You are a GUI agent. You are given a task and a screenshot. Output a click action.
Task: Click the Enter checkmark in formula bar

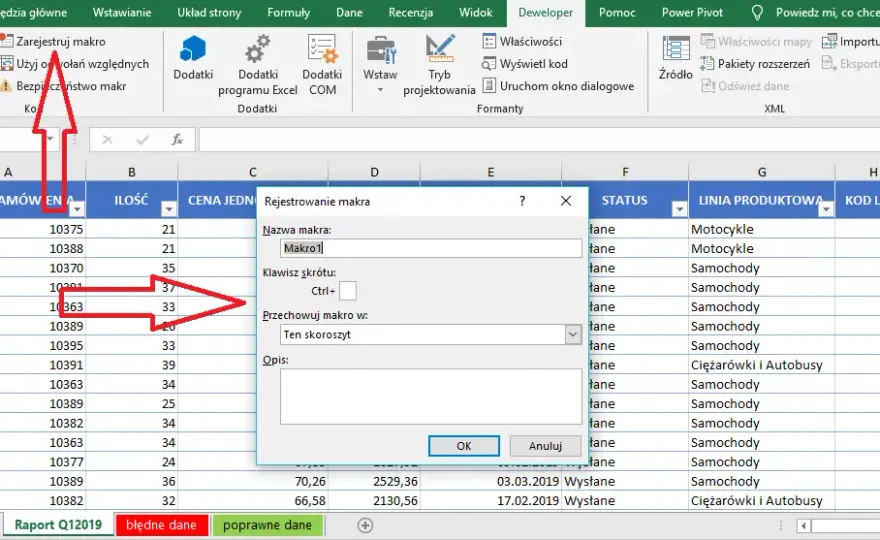click(143, 140)
